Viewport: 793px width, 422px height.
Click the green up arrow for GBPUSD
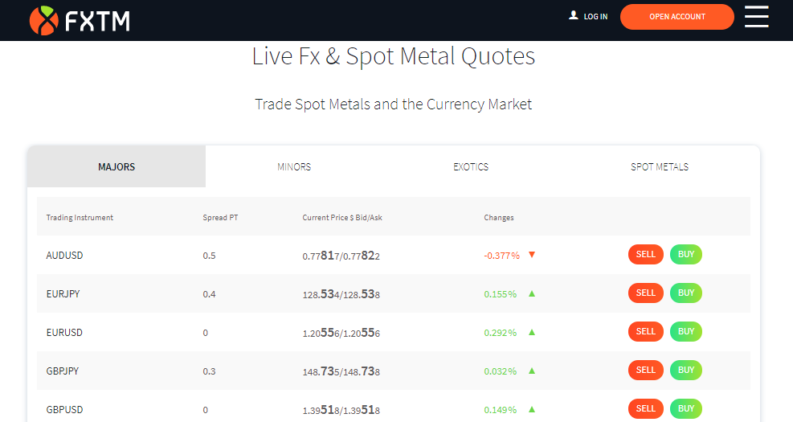(x=532, y=409)
